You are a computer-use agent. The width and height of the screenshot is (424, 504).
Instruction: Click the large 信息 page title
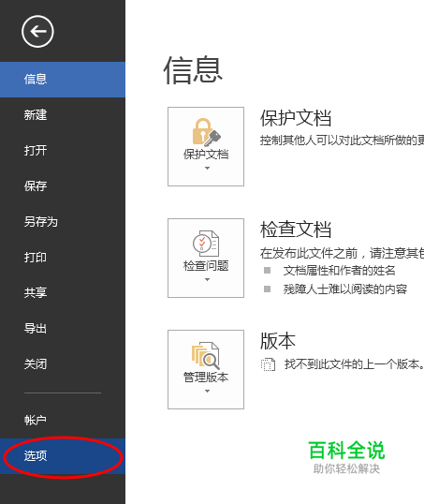coord(193,69)
